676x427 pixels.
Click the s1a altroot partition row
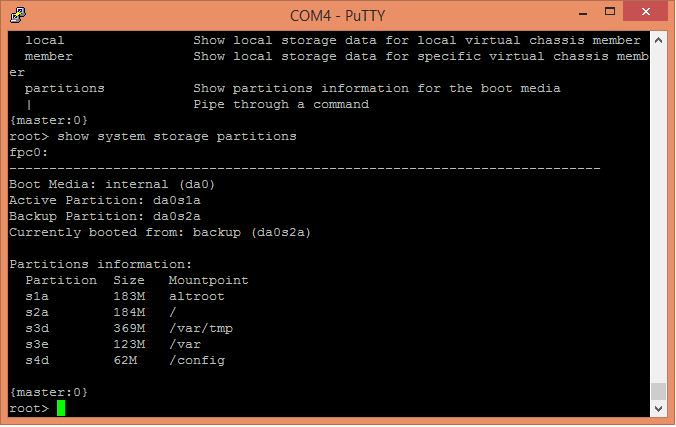coord(125,297)
